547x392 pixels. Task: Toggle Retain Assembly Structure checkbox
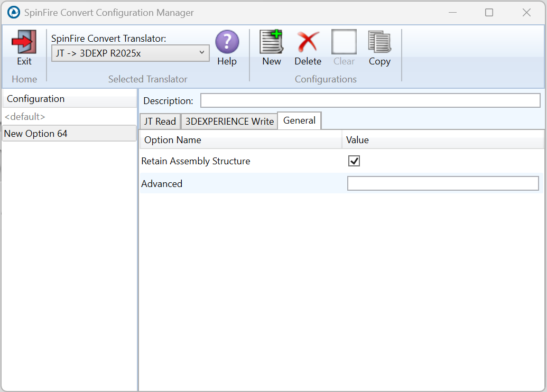coord(354,161)
